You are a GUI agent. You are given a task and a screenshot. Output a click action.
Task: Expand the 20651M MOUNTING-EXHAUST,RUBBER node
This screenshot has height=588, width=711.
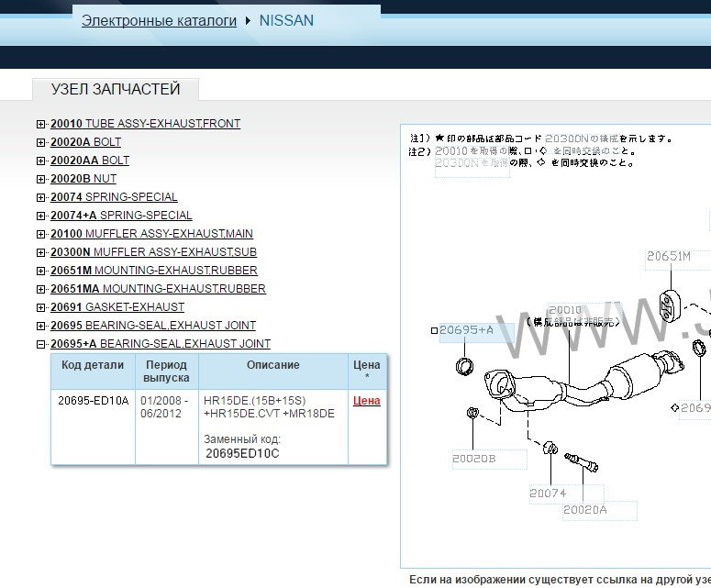pyautogui.click(x=40, y=272)
